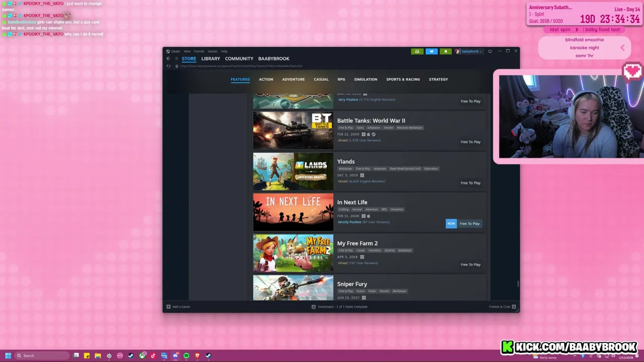Open the BAABYBROOK profile section
This screenshot has height=362, width=644.
click(274, 59)
